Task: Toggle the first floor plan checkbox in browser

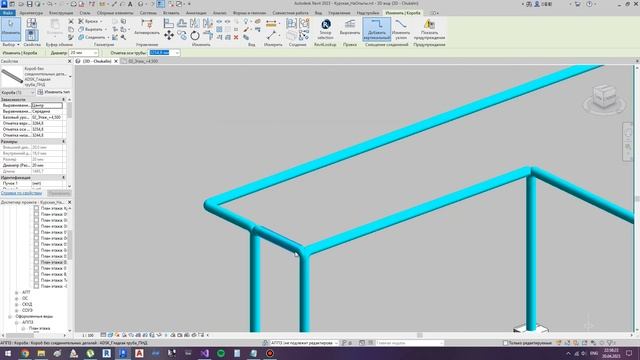Action: tap(36, 208)
